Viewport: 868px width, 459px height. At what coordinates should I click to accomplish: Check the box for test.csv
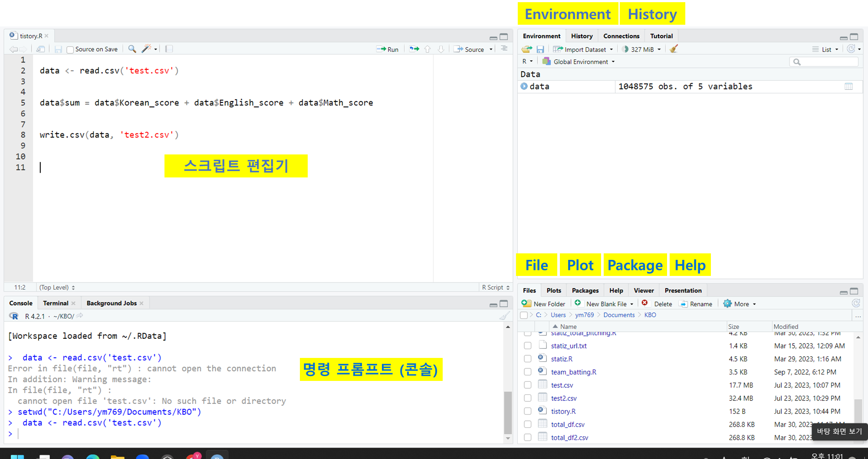[528, 385]
